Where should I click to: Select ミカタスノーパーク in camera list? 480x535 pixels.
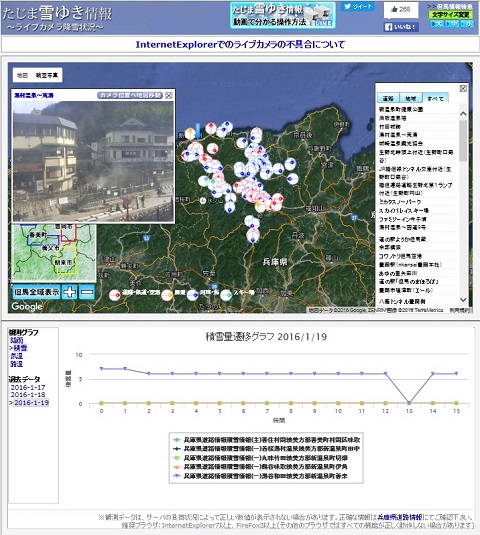tap(400, 202)
